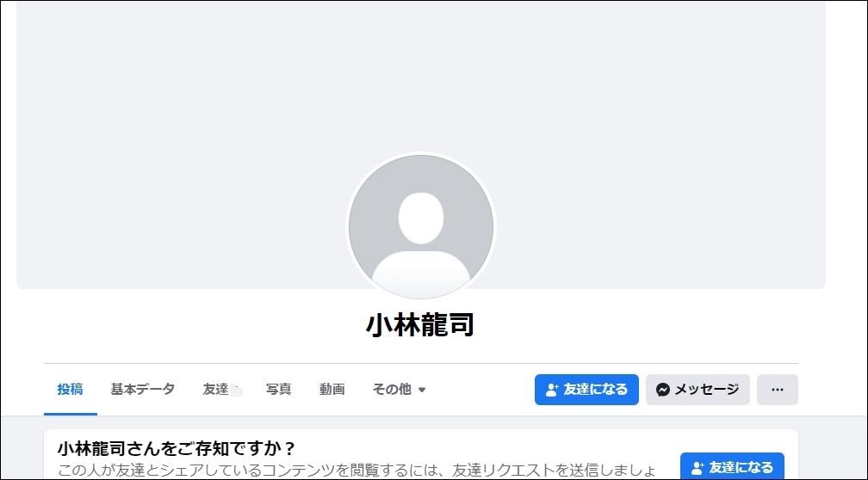Viewport: 868px width, 480px height.
Task: Click add-friend icon in the ご存知ですか card
Action: click(697, 468)
